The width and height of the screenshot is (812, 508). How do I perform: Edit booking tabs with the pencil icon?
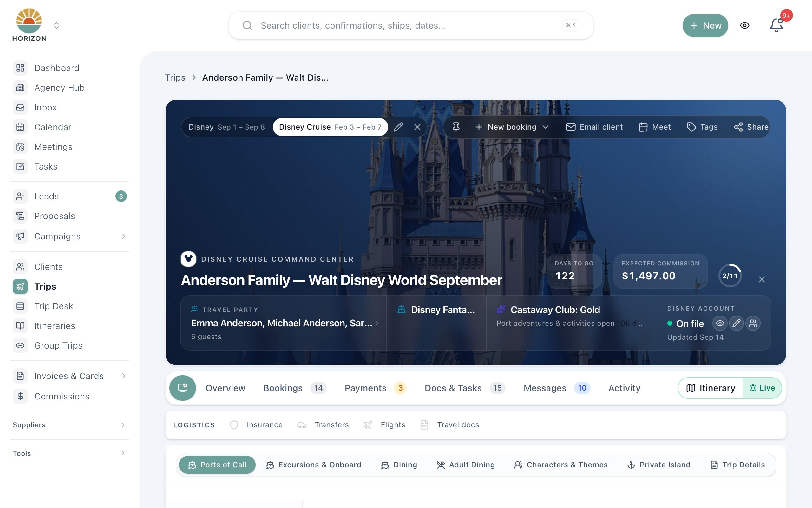click(x=398, y=127)
